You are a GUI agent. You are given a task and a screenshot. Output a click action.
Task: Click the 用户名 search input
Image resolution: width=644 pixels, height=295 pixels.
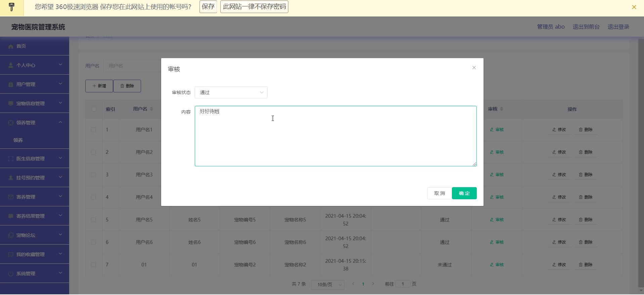(x=132, y=66)
